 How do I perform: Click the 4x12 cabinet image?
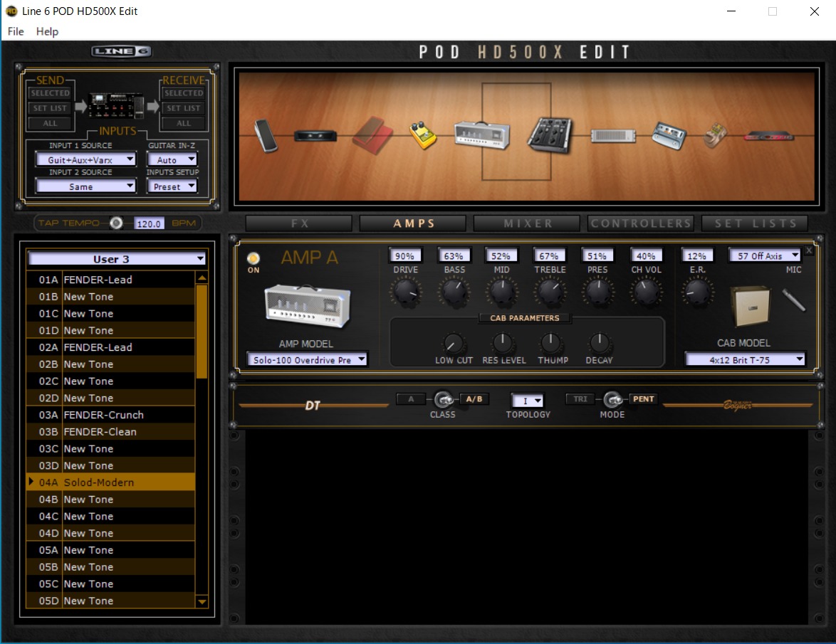tap(751, 306)
